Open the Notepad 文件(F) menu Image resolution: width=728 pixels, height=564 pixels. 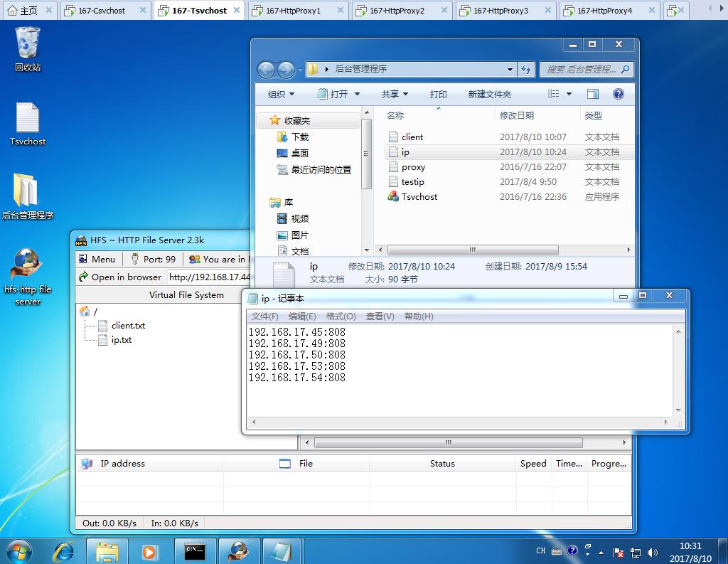coord(264,316)
